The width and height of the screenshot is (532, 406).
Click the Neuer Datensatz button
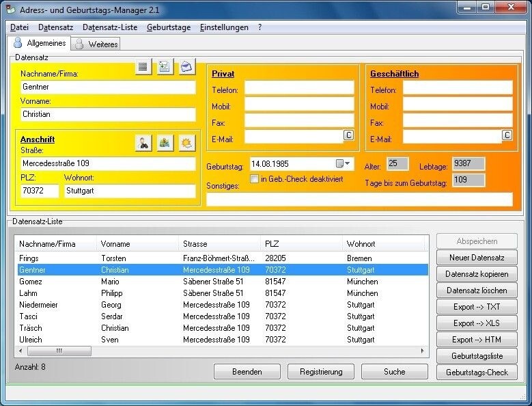coord(477,258)
